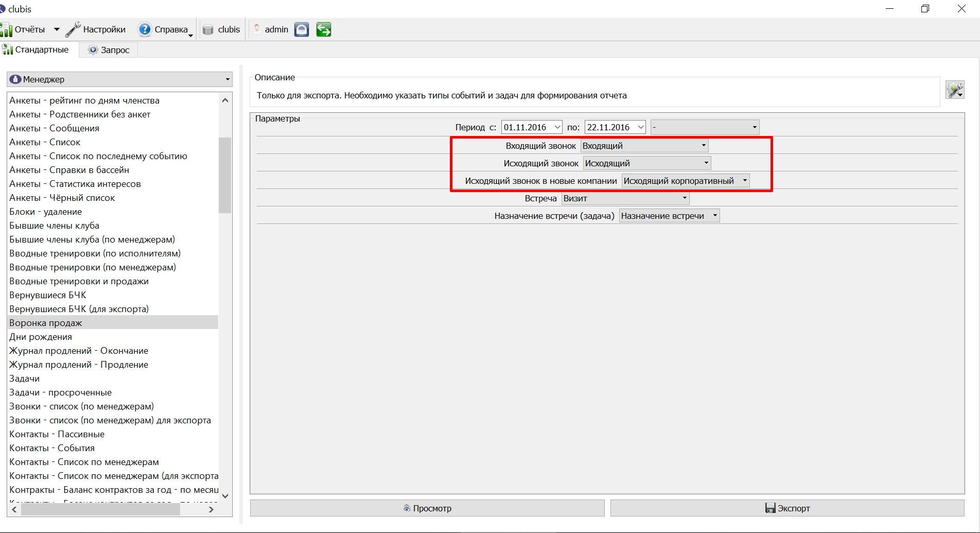The height and width of the screenshot is (533, 980).
Task: Select Анкеты - Родственники без анкет
Action: [113, 114]
